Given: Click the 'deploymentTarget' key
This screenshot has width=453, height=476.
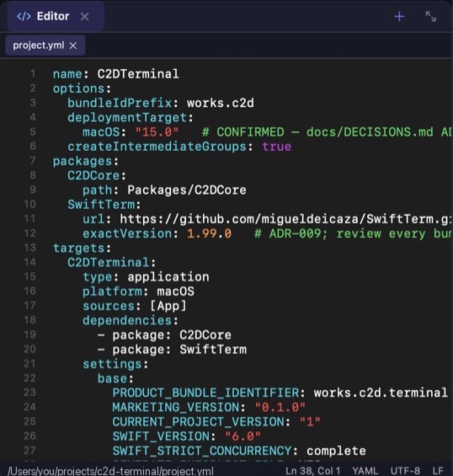Looking at the screenshot, I should coord(127,118).
